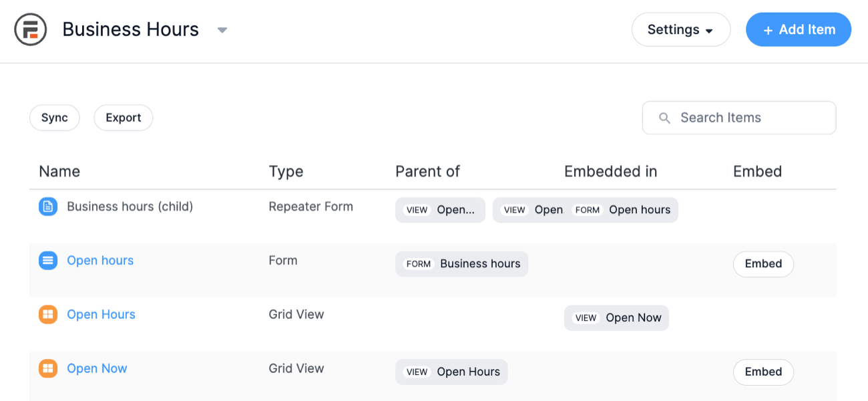Expand the Business Hours title dropdown arrow
The width and height of the screenshot is (868, 401).
tap(222, 30)
